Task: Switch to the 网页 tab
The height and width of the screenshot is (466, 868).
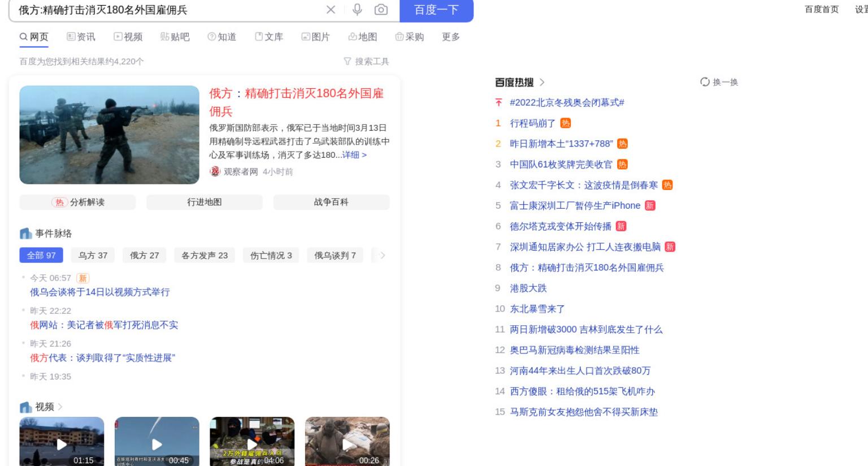Action: click(x=34, y=37)
